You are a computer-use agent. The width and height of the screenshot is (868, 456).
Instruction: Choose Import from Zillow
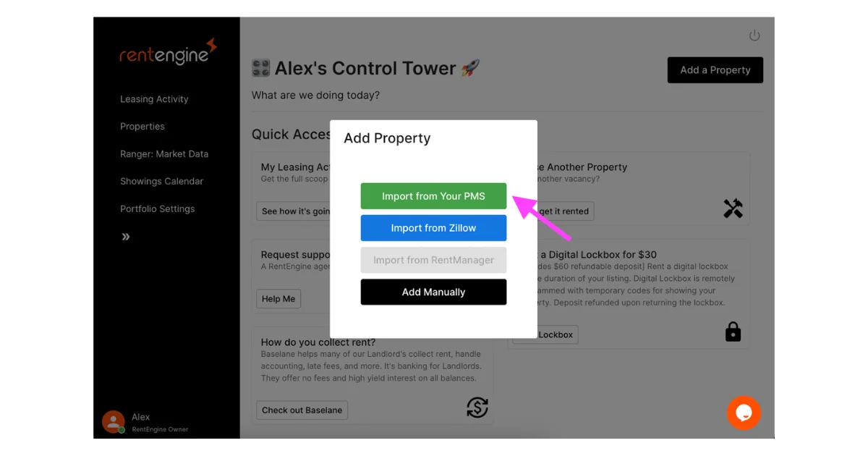(433, 228)
